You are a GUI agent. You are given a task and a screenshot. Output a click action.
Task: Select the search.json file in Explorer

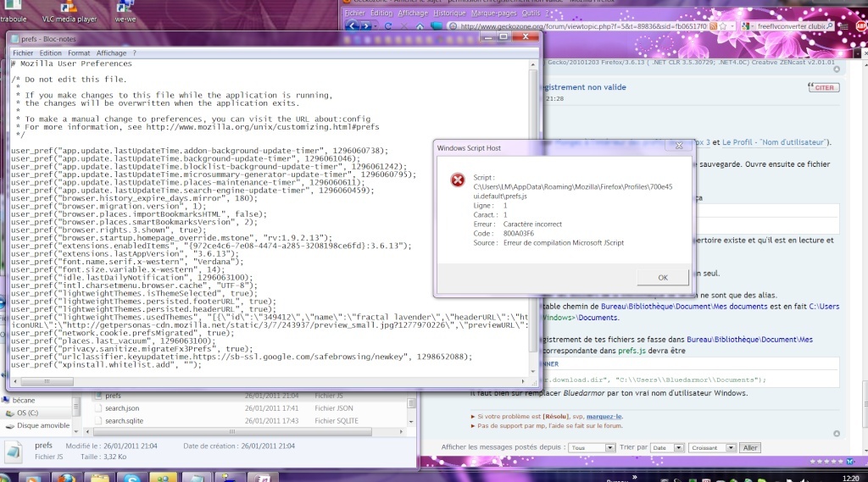point(122,408)
